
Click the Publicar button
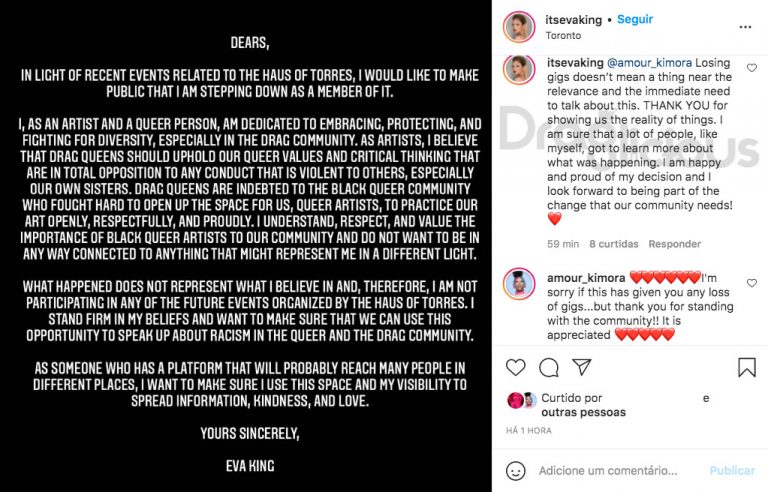(x=732, y=470)
